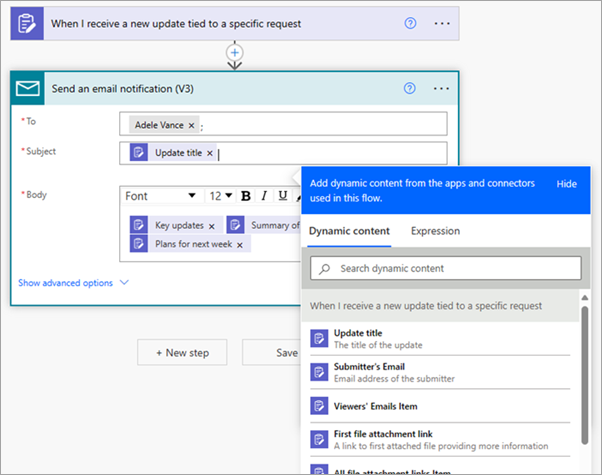Switch to the Expression tab
Viewport: 602px width, 475px height.
pyautogui.click(x=435, y=231)
